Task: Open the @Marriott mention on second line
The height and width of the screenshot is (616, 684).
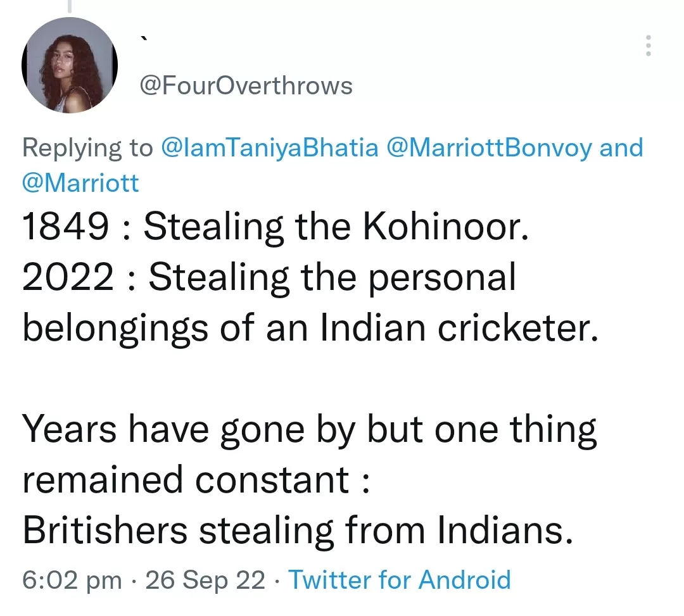Action: [x=80, y=183]
